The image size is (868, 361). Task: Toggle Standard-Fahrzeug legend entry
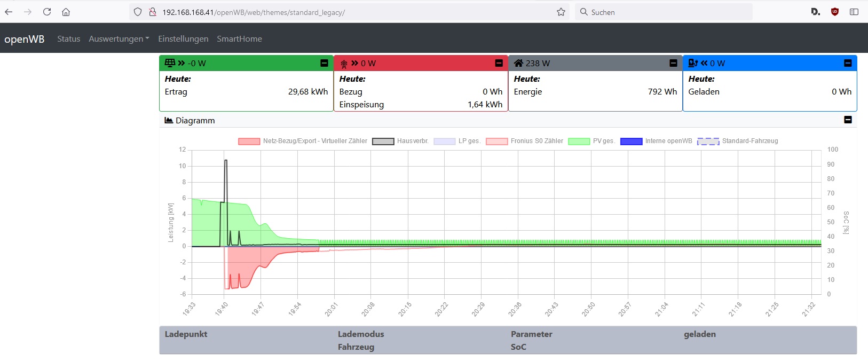coord(738,141)
